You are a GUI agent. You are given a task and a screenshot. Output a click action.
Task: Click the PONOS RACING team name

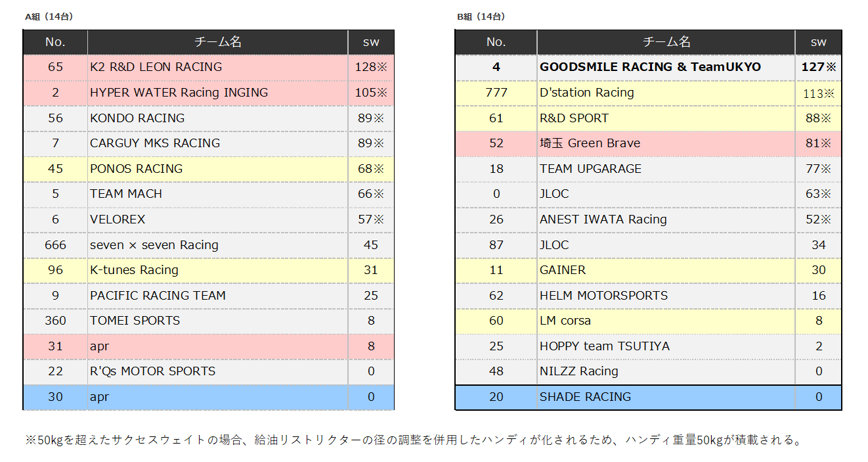point(136,169)
